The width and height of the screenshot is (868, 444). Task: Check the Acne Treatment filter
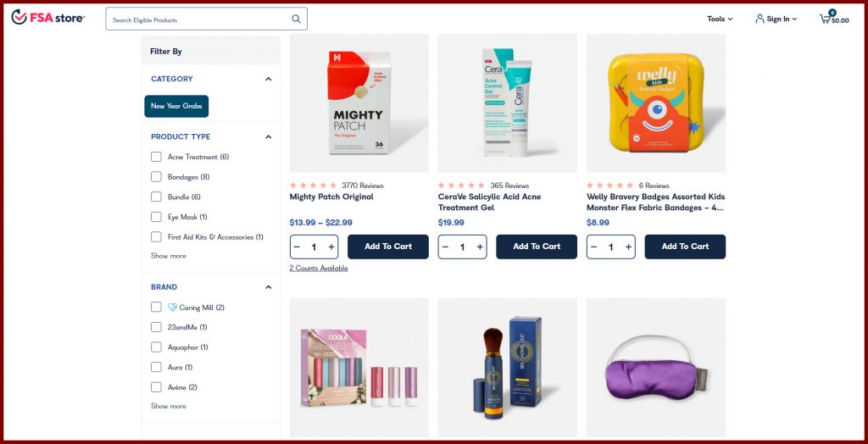click(156, 157)
